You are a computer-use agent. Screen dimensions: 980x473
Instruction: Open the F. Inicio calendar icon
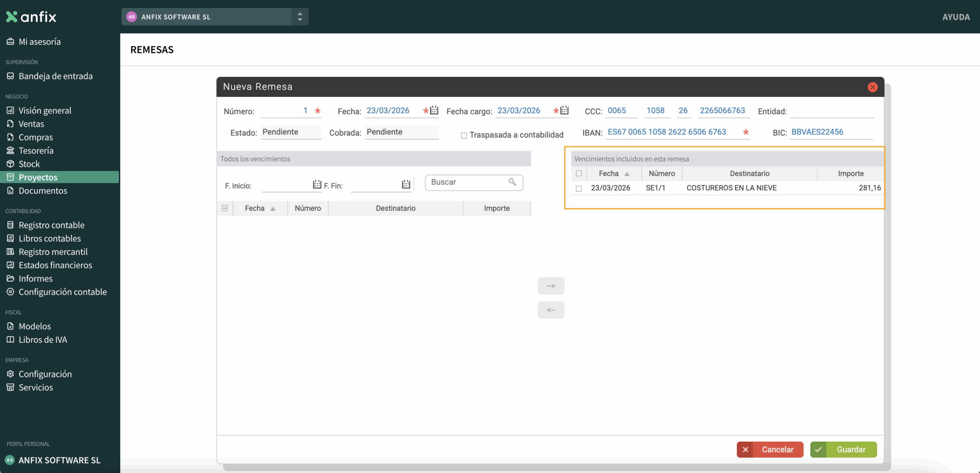click(317, 184)
